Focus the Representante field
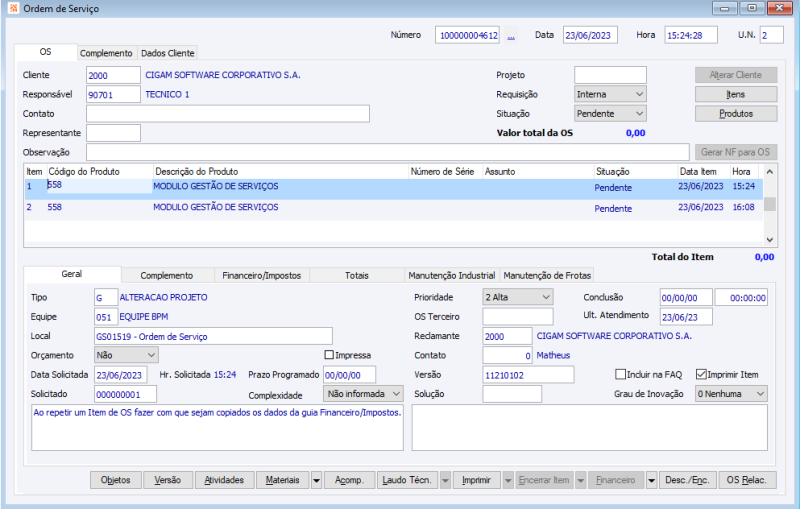The width and height of the screenshot is (800, 509). tap(113, 133)
